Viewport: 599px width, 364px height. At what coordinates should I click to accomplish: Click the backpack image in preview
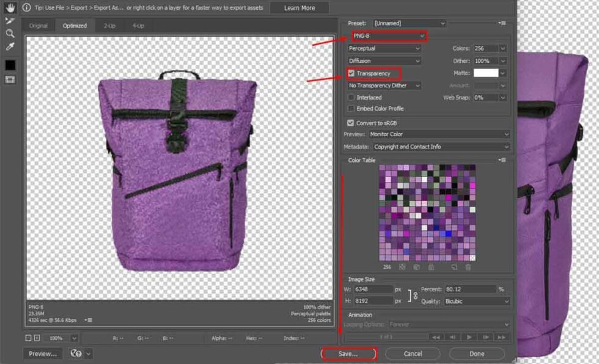(177, 170)
